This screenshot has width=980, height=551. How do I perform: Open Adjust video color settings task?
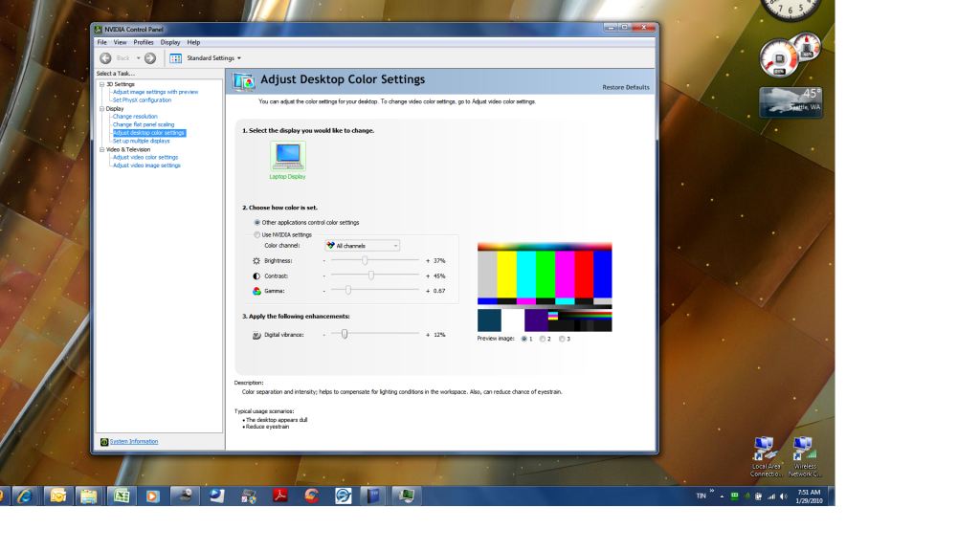point(145,158)
